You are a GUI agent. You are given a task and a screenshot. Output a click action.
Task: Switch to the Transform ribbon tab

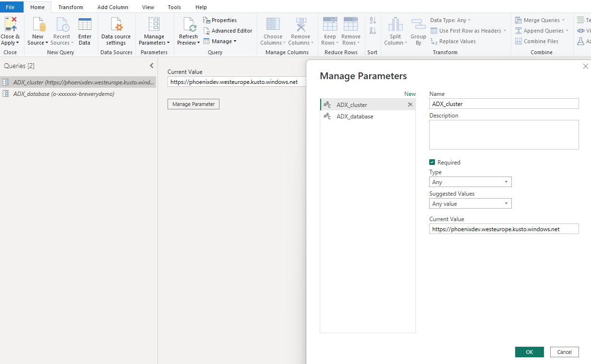pyautogui.click(x=70, y=7)
